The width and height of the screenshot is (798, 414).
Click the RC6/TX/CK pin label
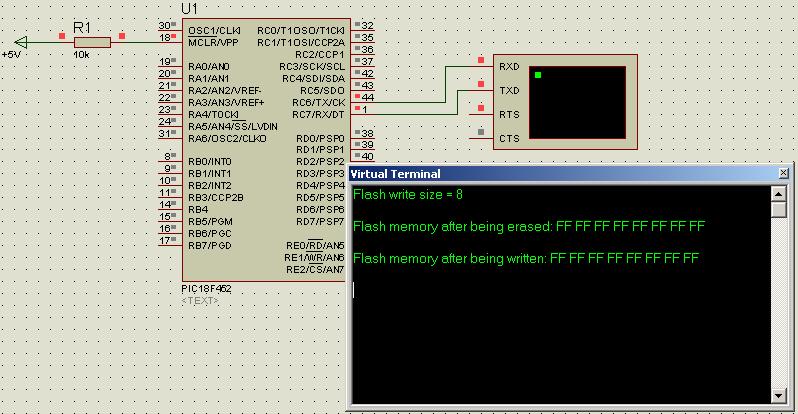pyautogui.click(x=317, y=102)
